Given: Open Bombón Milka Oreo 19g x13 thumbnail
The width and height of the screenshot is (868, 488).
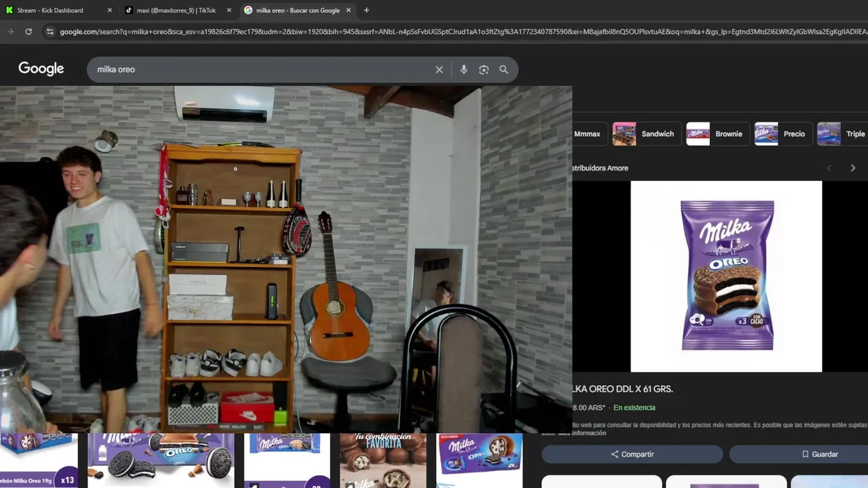Looking at the screenshot, I should coord(39,461).
